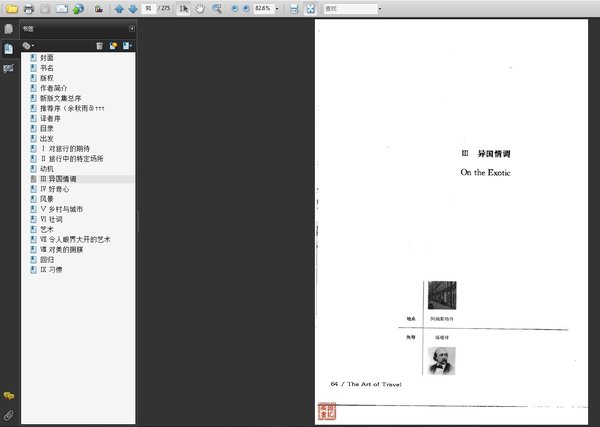Open the 作者简介 bookmark

tap(53, 88)
